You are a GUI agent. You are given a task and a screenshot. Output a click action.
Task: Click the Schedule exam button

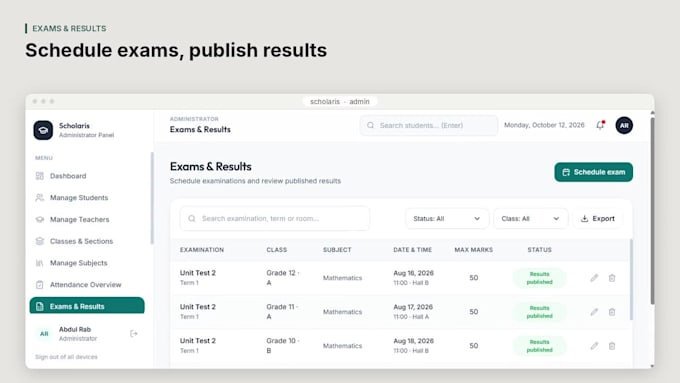click(x=593, y=172)
